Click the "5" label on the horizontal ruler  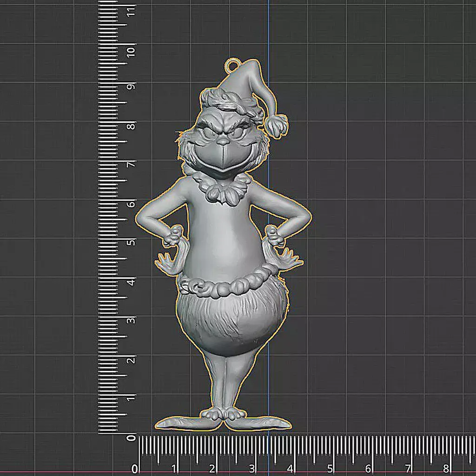click(x=330, y=469)
